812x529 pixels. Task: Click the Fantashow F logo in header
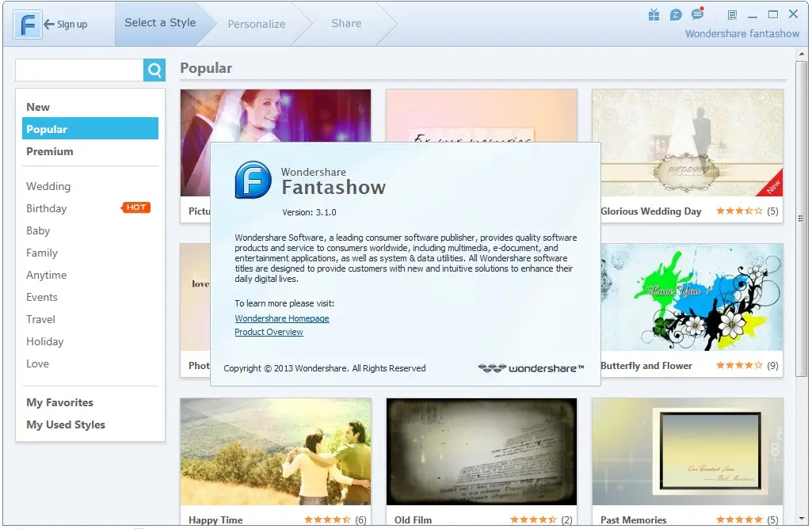(27, 25)
